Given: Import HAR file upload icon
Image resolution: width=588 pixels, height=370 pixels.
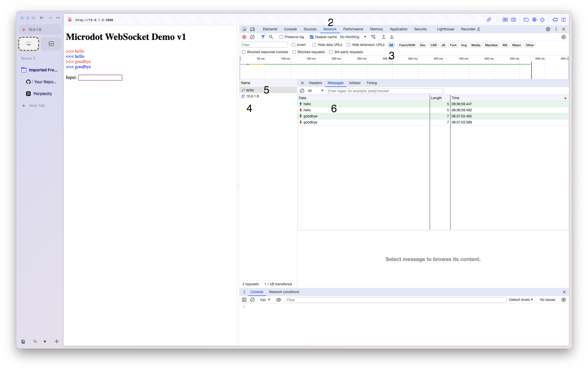Looking at the screenshot, I should pyautogui.click(x=384, y=37).
